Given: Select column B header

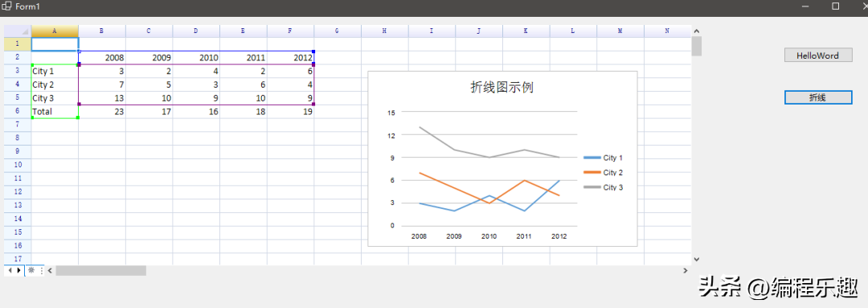Looking at the screenshot, I should click(x=102, y=31).
